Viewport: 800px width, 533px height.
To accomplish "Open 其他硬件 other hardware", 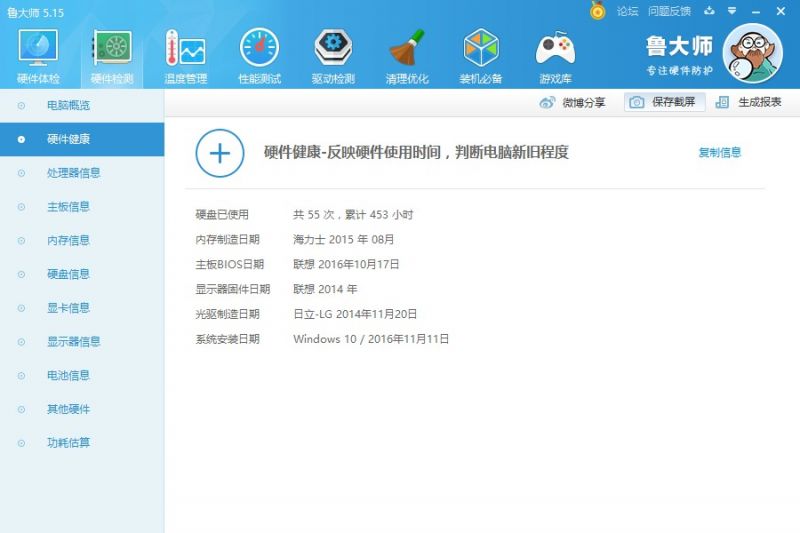I will [82, 409].
